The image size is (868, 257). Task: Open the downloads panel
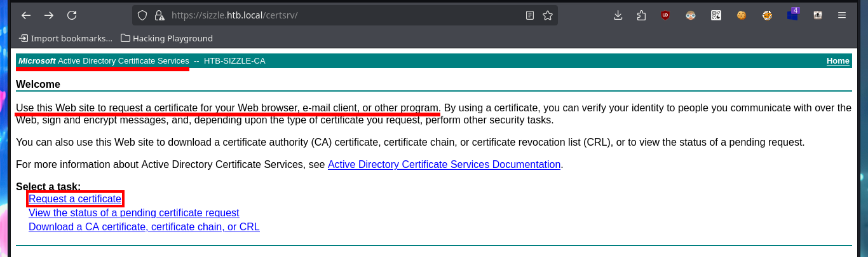(618, 15)
